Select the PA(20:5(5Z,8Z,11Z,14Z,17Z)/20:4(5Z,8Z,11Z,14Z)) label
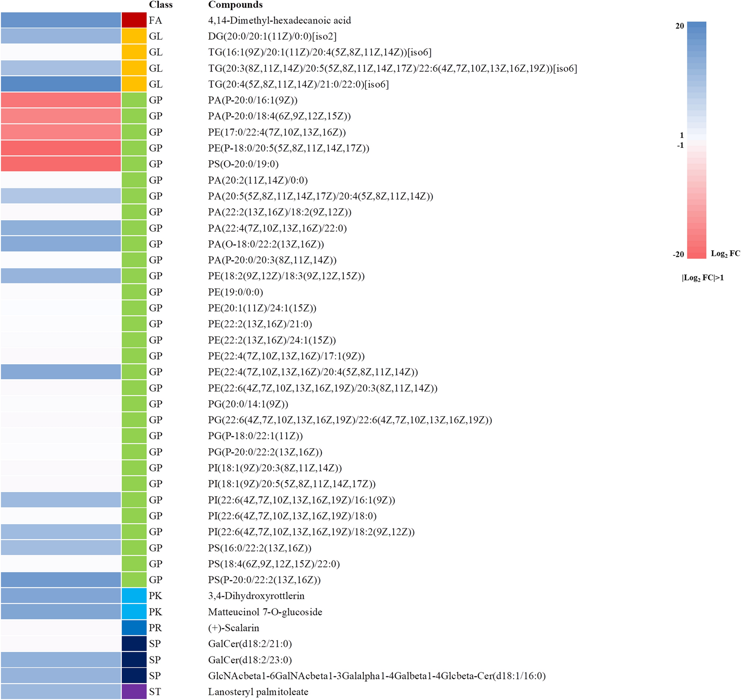 (321, 196)
